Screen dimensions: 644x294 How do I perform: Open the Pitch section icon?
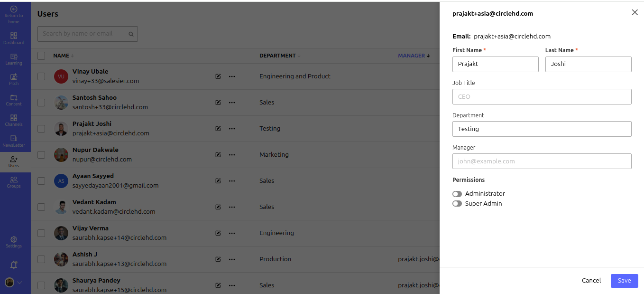coord(14,79)
